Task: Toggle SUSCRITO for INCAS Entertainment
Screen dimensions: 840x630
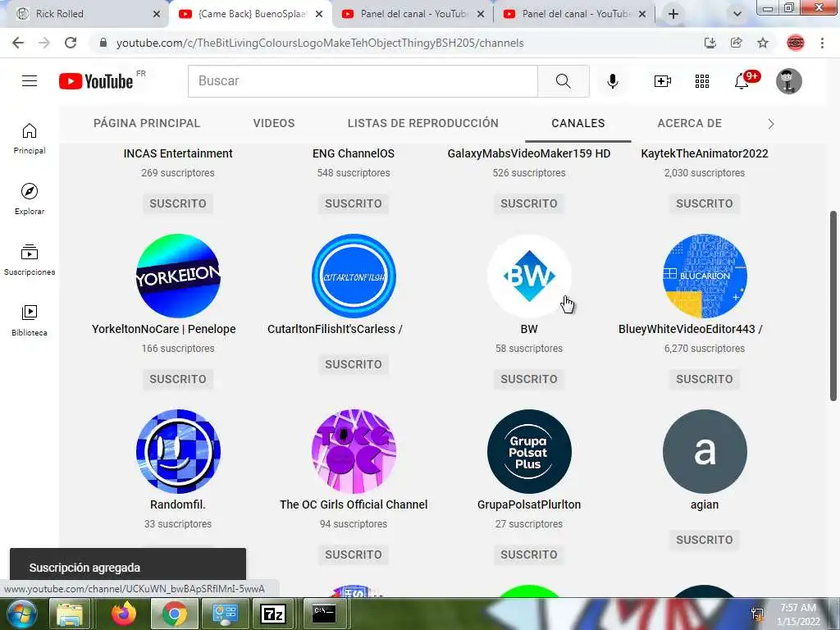Action: (178, 203)
